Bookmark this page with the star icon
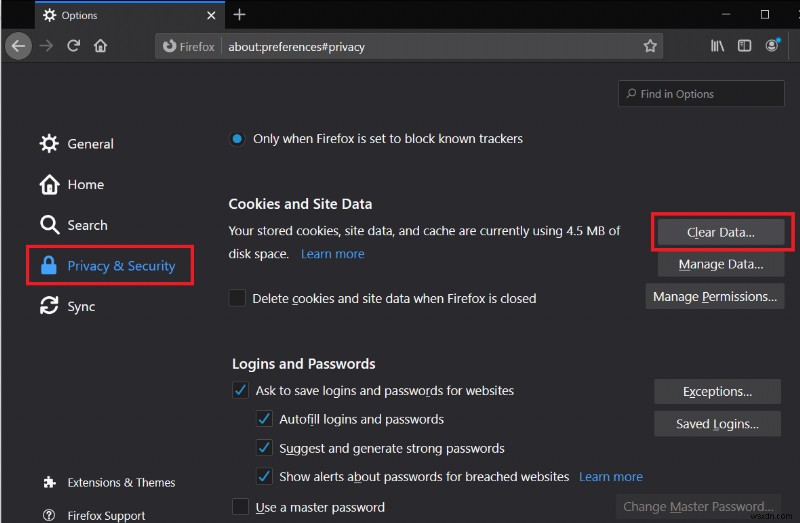This screenshot has height=523, width=800. [650, 46]
